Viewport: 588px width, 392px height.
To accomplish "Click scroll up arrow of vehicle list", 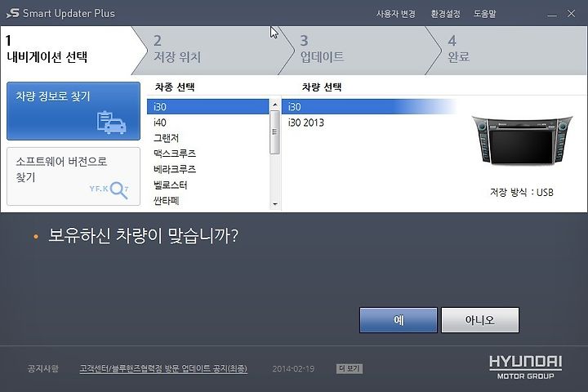I will tap(275, 105).
